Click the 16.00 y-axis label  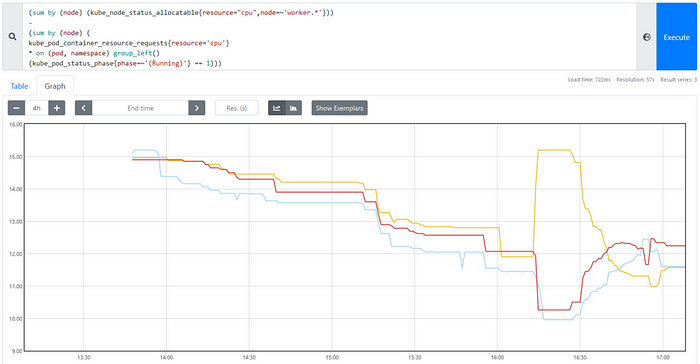(x=16, y=125)
